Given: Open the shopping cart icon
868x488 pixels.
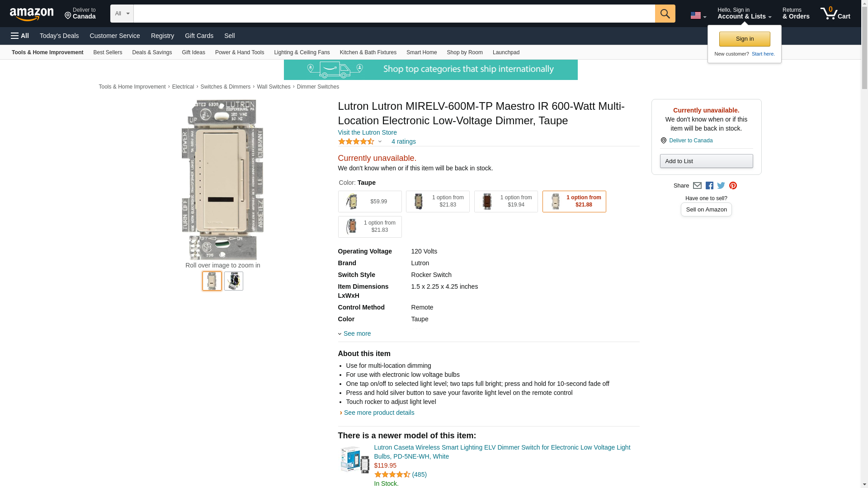Looking at the screenshot, I should (835, 14).
